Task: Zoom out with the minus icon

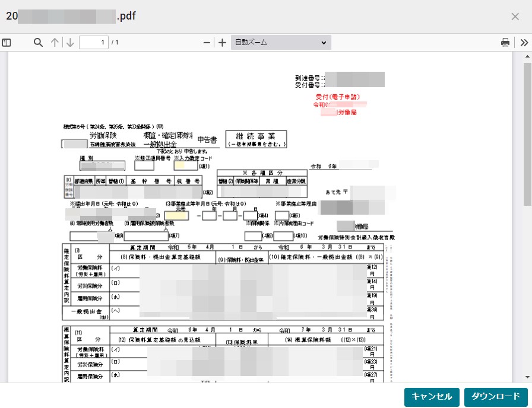Action: [207, 43]
